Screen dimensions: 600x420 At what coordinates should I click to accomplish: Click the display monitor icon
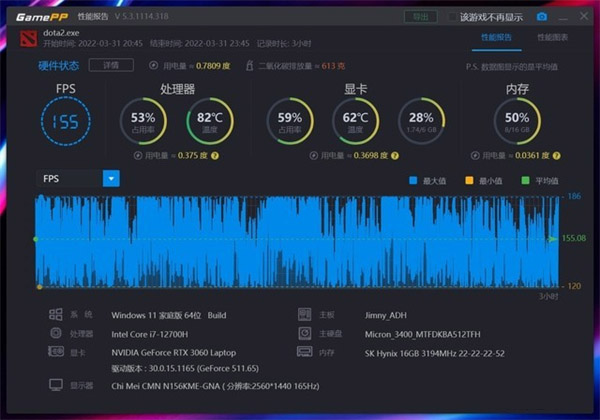[x=56, y=385]
